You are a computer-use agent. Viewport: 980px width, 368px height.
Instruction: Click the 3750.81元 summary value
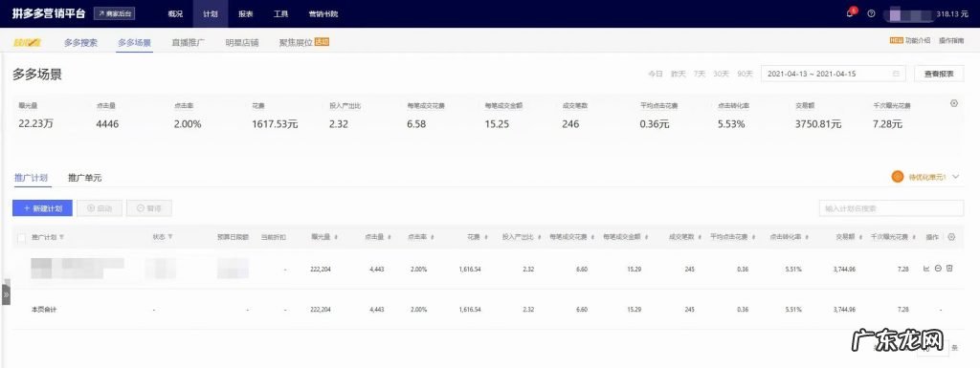818,124
